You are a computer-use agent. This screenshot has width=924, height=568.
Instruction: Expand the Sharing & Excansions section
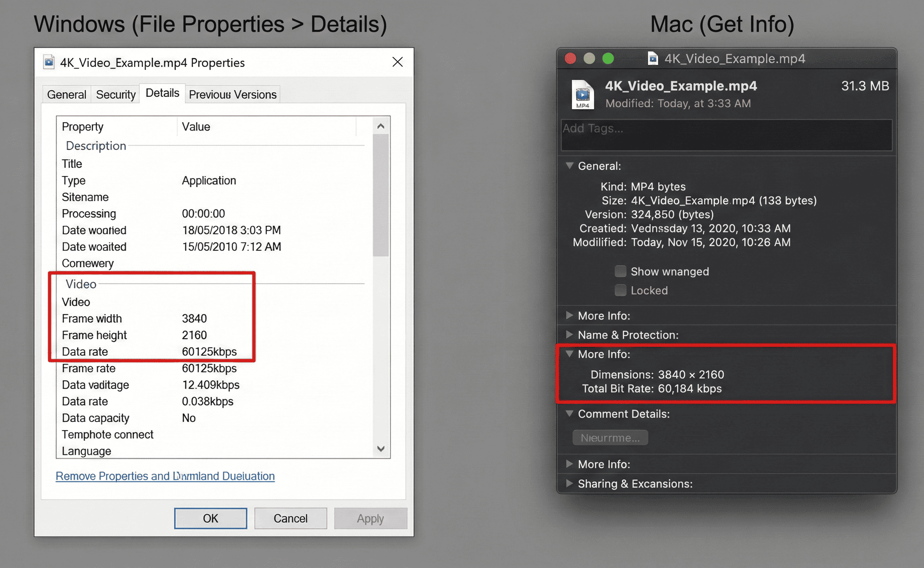click(570, 484)
